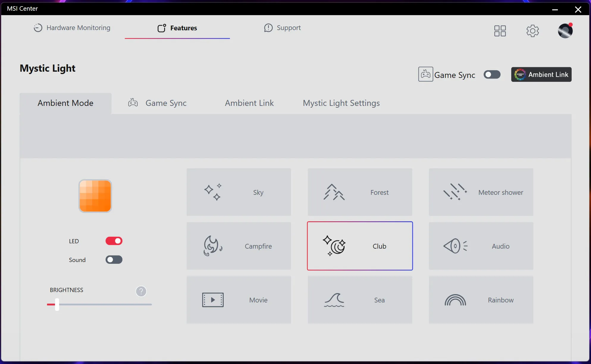Select the Meteor shower icon
This screenshot has height=364, width=591.
coord(455,192)
